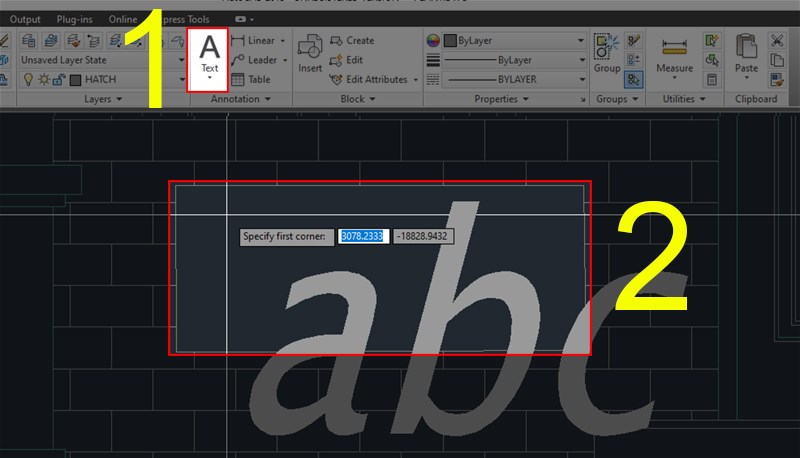This screenshot has width=800, height=458.
Task: Select the Measure distance tool
Action: click(x=674, y=55)
